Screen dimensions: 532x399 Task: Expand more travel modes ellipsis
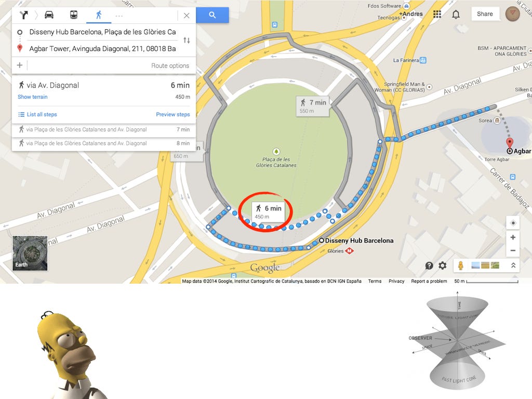[x=119, y=16]
